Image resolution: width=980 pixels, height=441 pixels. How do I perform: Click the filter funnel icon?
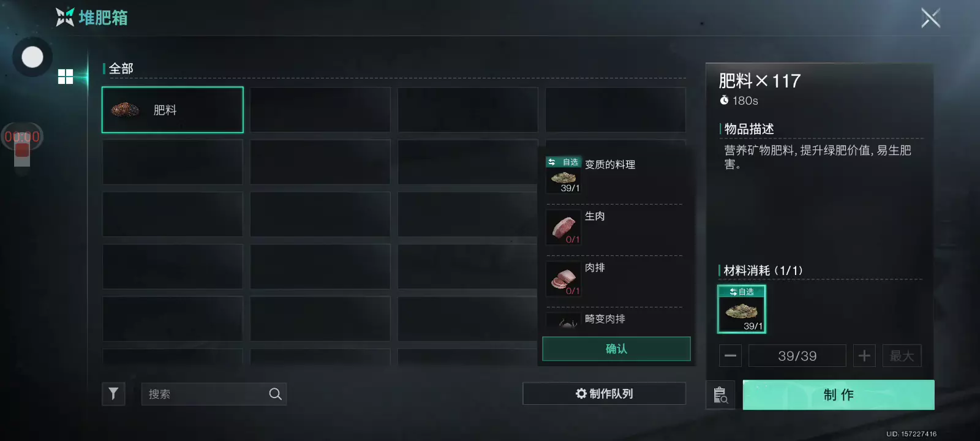click(113, 394)
